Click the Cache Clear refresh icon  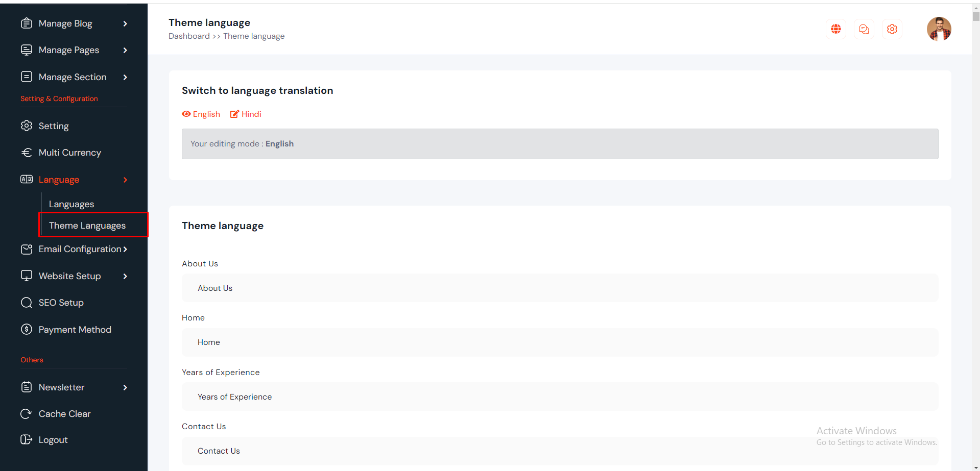pos(26,414)
